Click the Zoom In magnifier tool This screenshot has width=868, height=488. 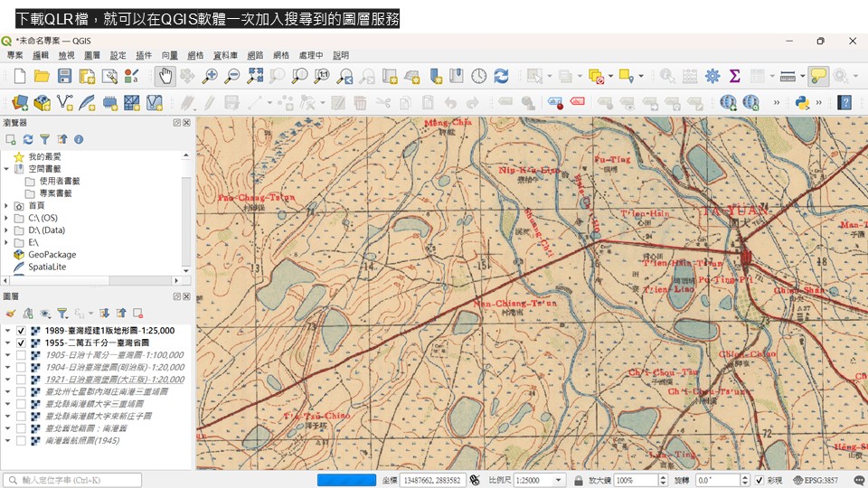[x=211, y=76]
